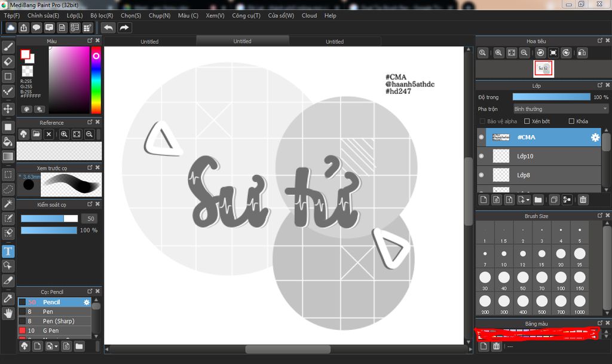This screenshot has height=364, width=612.
Task: Open the Tệp(F) menu
Action: click(x=12, y=16)
